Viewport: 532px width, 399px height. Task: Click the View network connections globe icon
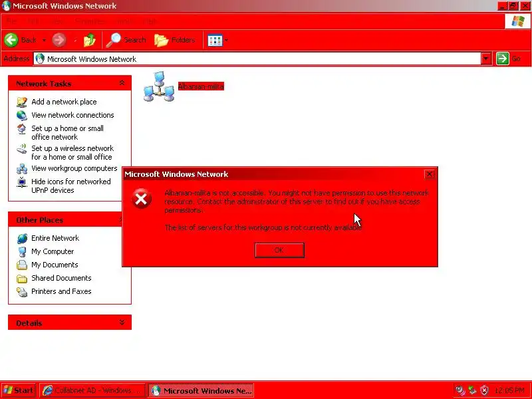pyautogui.click(x=22, y=115)
